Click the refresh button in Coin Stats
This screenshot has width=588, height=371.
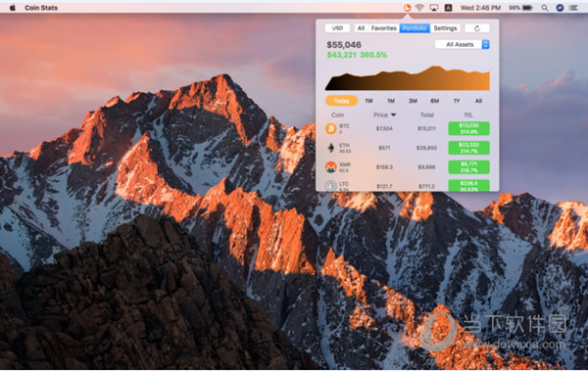pyautogui.click(x=477, y=28)
